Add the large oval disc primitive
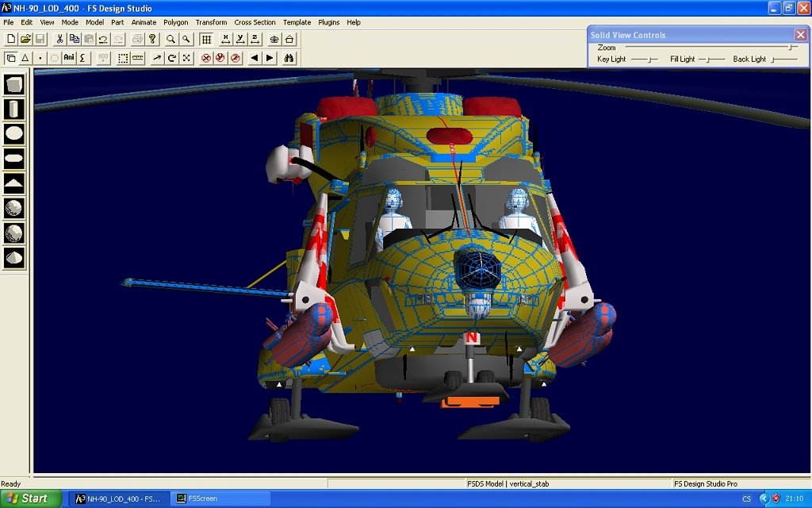Image resolution: width=812 pixels, height=508 pixels. pos(14,133)
